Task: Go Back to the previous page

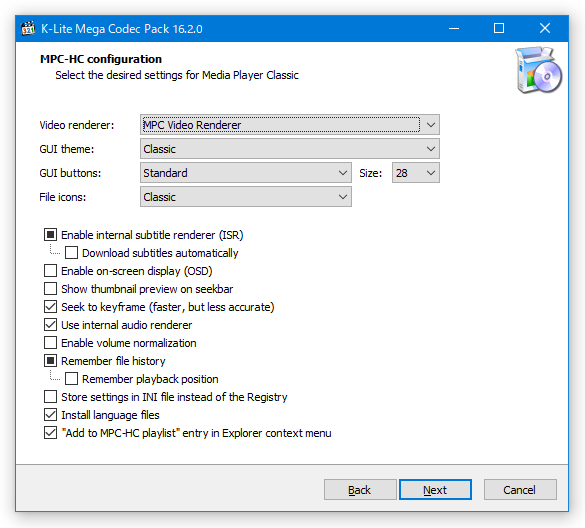Action: click(x=360, y=490)
